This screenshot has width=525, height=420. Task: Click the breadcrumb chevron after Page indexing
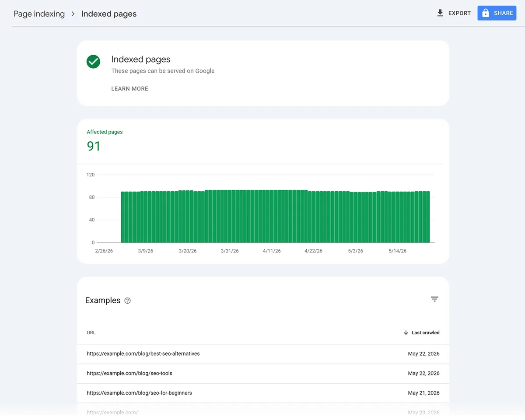tap(73, 14)
